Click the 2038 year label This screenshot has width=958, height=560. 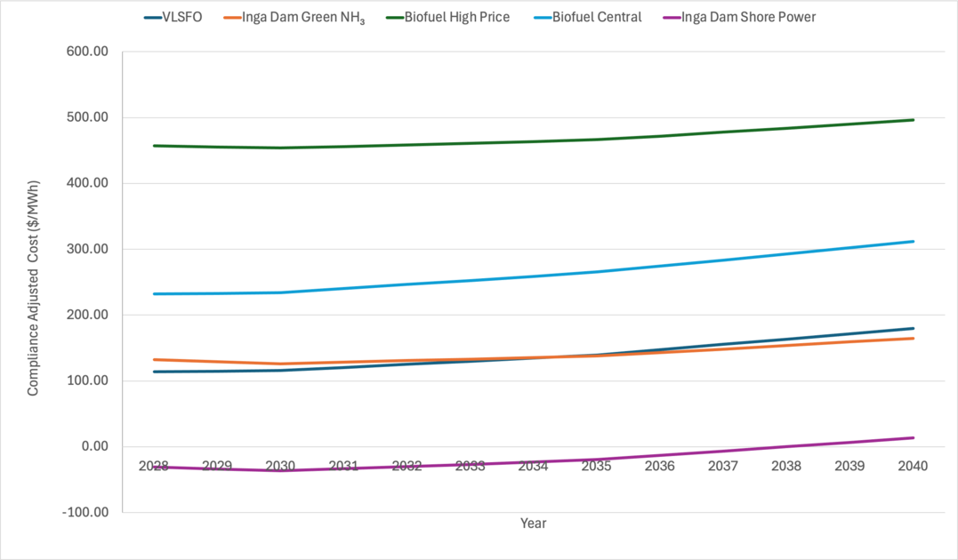pyautogui.click(x=786, y=466)
